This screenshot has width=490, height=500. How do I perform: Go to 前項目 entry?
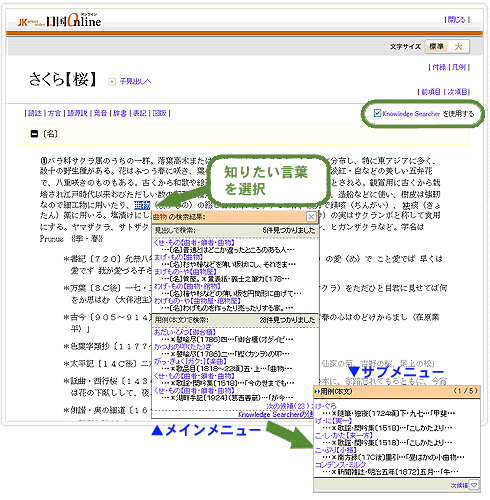pos(431,92)
